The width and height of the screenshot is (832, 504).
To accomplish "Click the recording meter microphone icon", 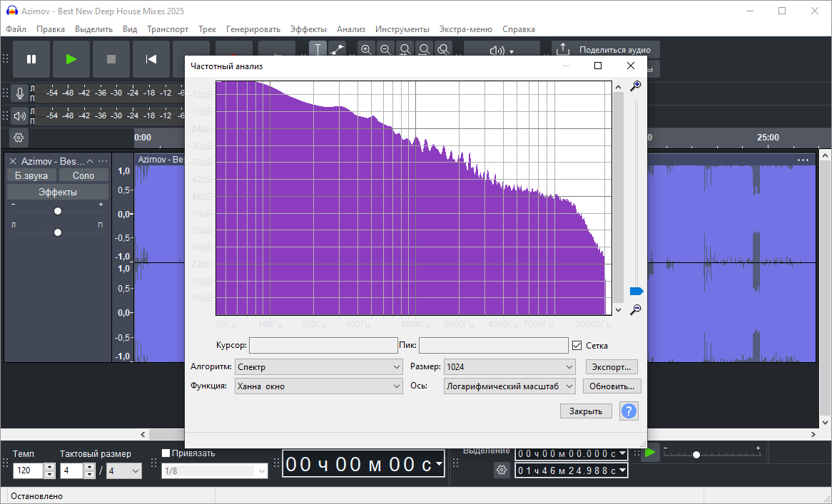I will tap(20, 93).
